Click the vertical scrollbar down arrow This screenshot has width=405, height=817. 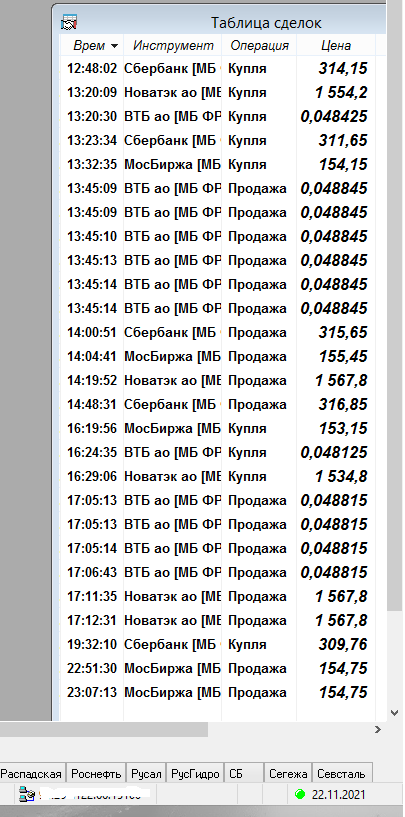pos(395,713)
